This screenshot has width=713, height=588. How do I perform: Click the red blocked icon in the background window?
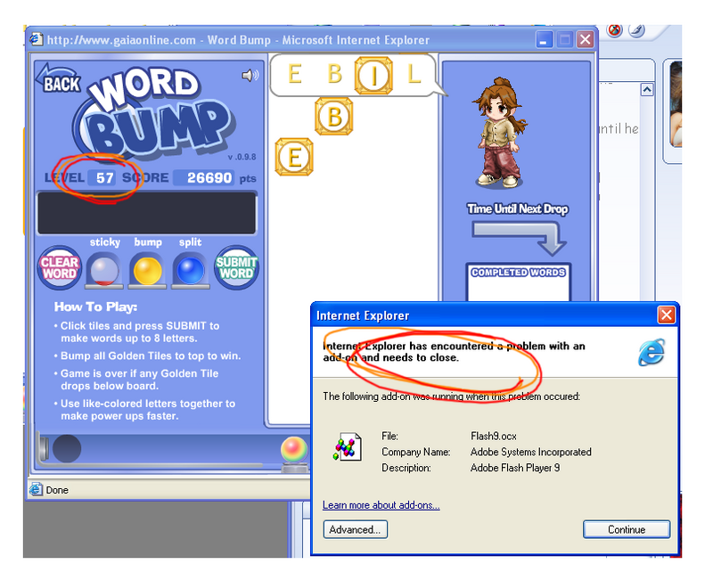coord(614,30)
